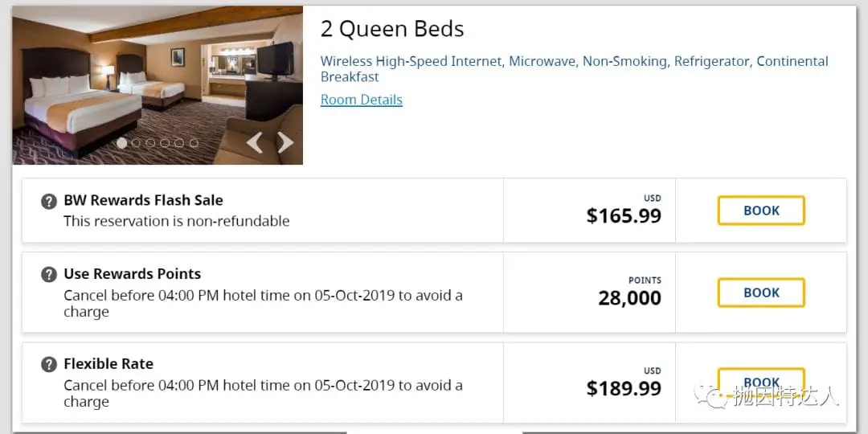The width and height of the screenshot is (868, 434).
Task: Click help icon beside Use Rewards Points
Action: pos(49,275)
